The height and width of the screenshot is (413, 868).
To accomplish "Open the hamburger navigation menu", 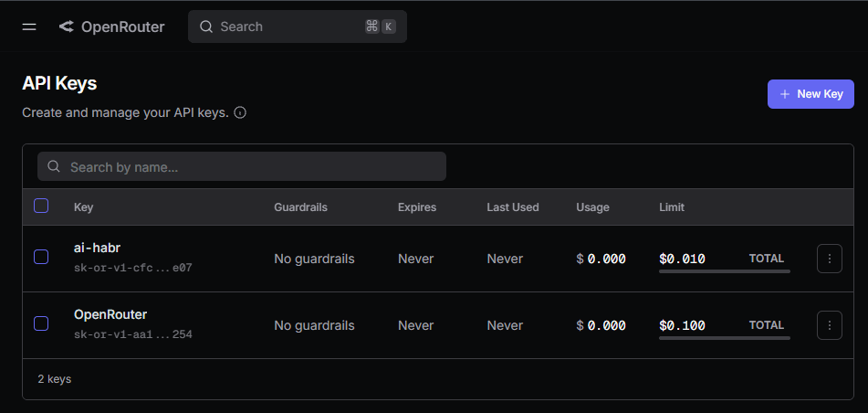I will tap(29, 26).
